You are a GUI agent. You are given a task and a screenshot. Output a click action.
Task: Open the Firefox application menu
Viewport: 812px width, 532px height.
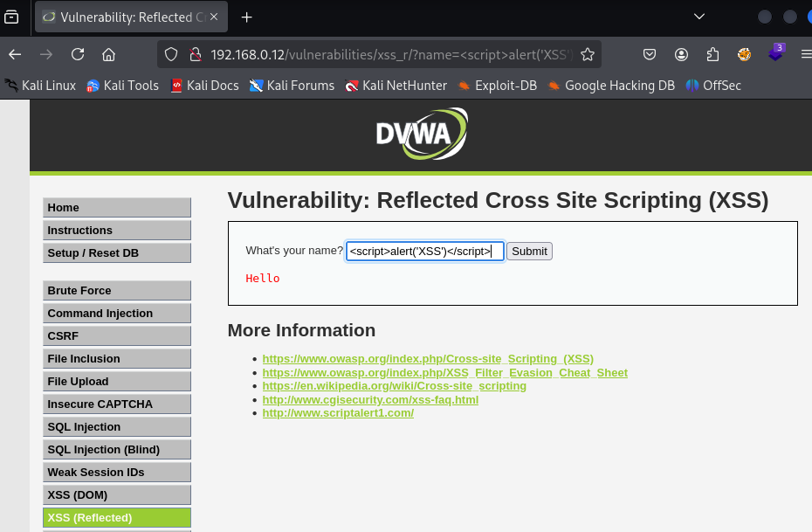pyautogui.click(x=806, y=54)
